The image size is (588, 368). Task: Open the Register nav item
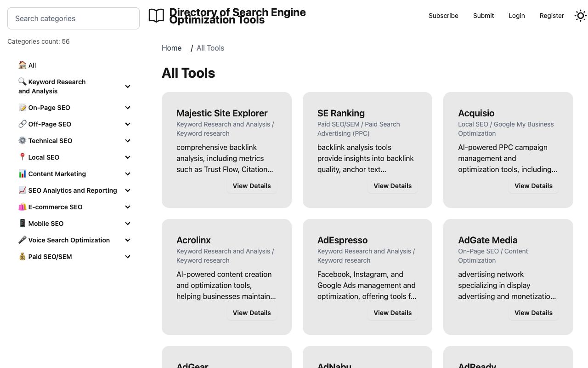click(552, 16)
